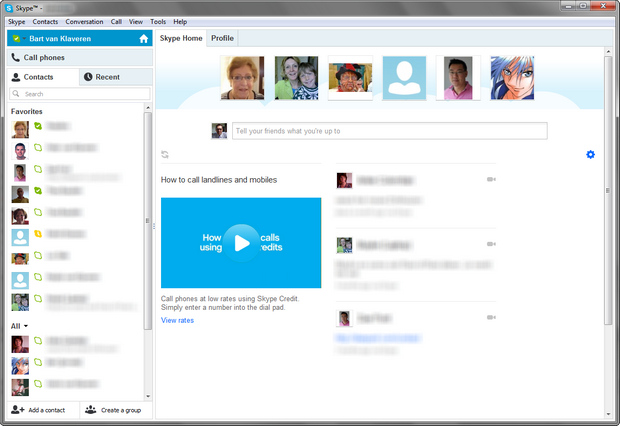620x426 pixels.
Task: Click the View rates link
Action: pyautogui.click(x=177, y=320)
